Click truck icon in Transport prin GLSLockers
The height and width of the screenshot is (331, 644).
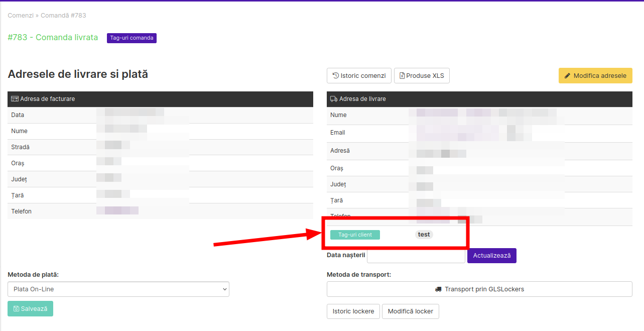pyautogui.click(x=438, y=289)
